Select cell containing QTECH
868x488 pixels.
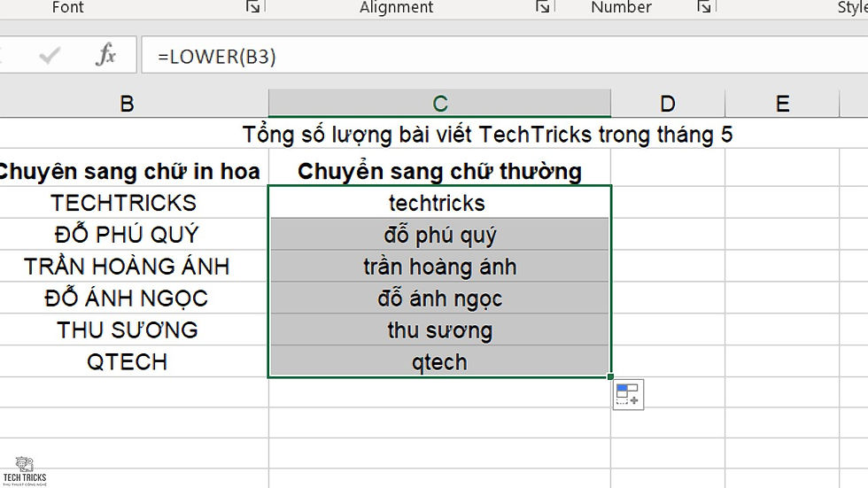[x=134, y=362]
